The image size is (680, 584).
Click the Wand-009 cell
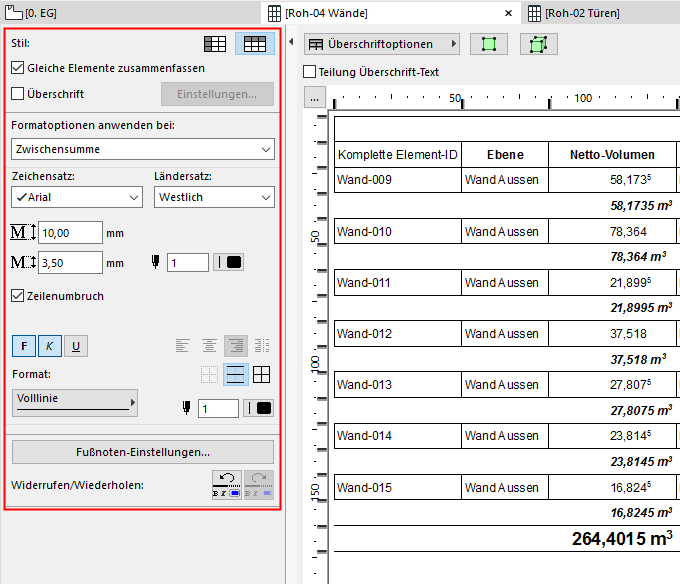398,180
